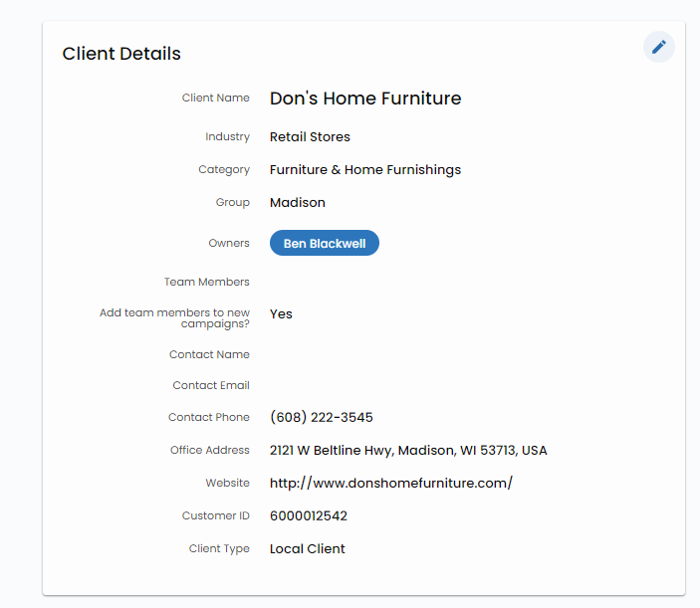Click the Contact Email label
The image size is (700, 608).
pyautogui.click(x=210, y=386)
